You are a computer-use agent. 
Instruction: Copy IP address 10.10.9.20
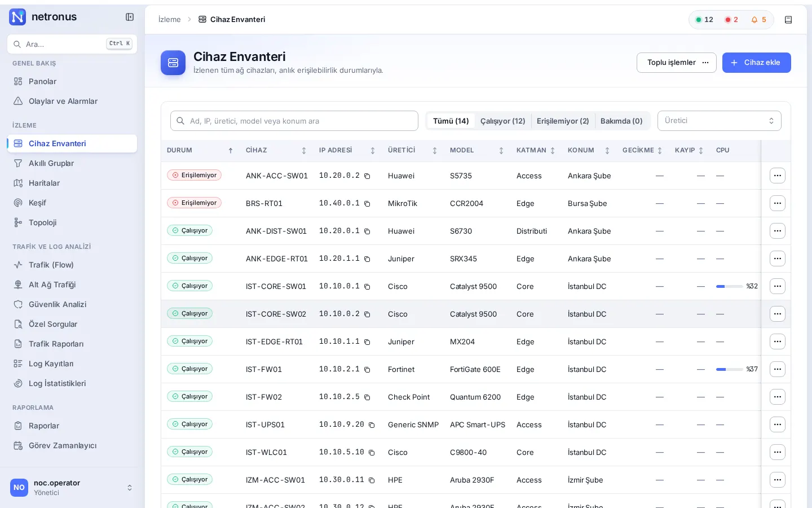click(372, 425)
